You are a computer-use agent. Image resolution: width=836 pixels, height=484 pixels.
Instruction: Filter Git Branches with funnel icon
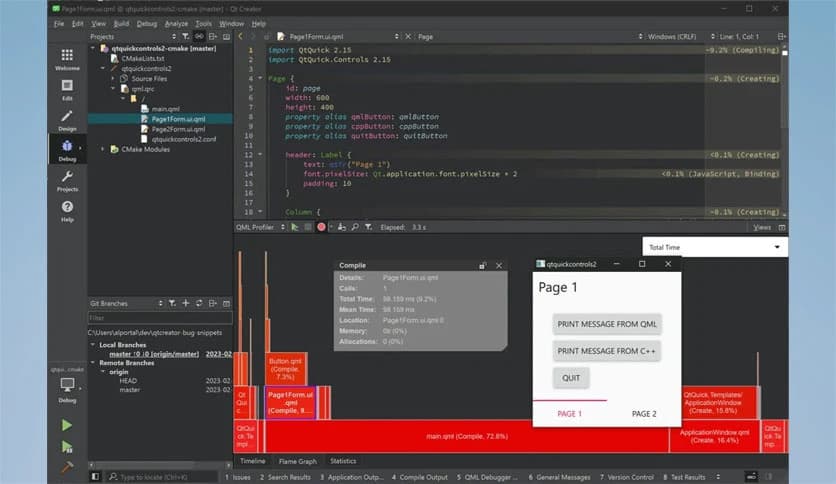(x=172, y=303)
